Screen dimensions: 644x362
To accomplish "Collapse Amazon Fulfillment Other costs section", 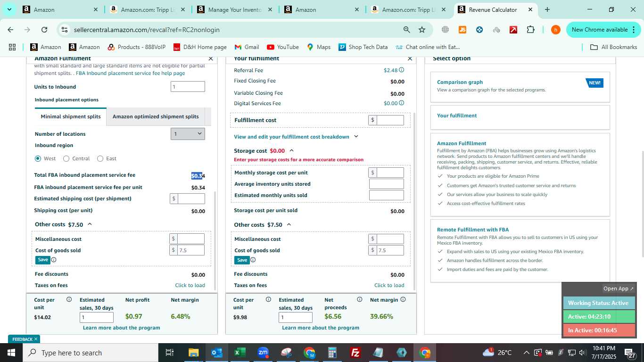I will [90, 224].
